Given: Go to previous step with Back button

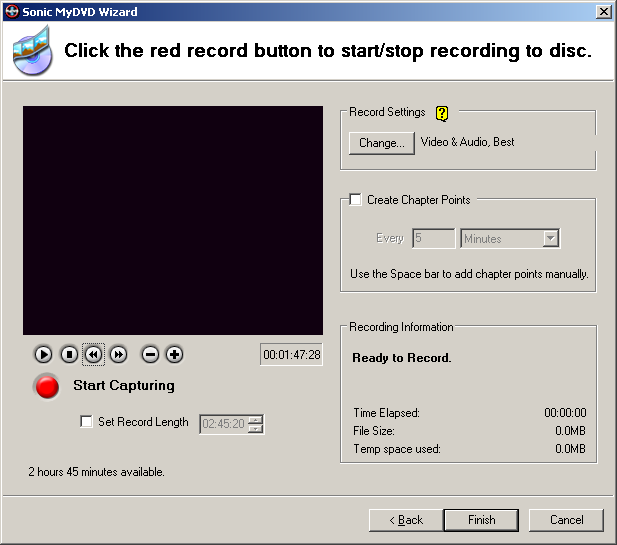Looking at the screenshot, I should click(406, 520).
